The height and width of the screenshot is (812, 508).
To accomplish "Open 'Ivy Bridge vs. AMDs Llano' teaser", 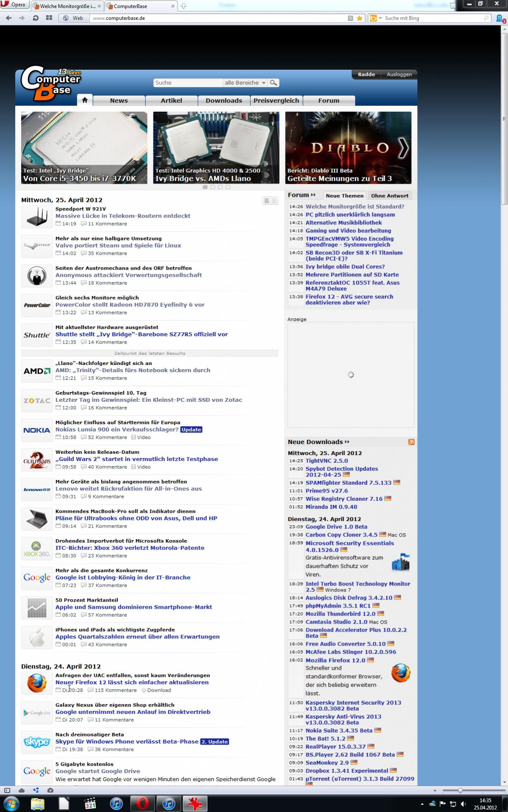I will 216,147.
